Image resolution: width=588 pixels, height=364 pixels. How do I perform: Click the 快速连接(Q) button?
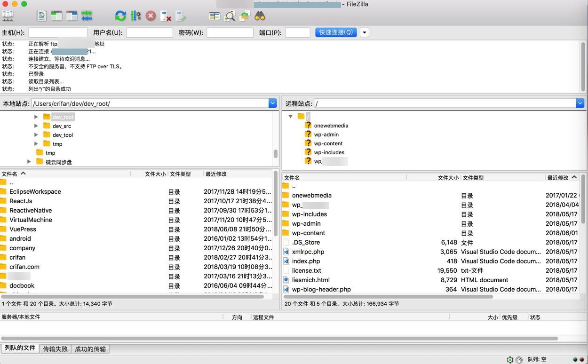(x=336, y=32)
